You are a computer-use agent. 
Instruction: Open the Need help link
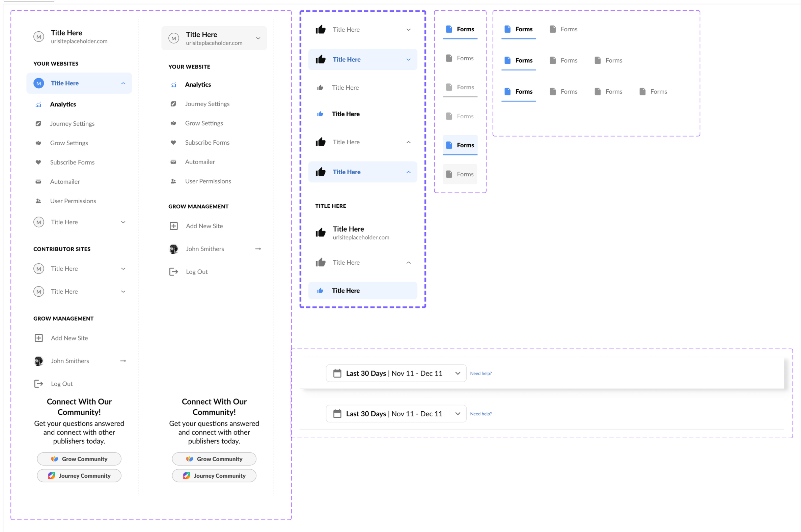point(481,373)
